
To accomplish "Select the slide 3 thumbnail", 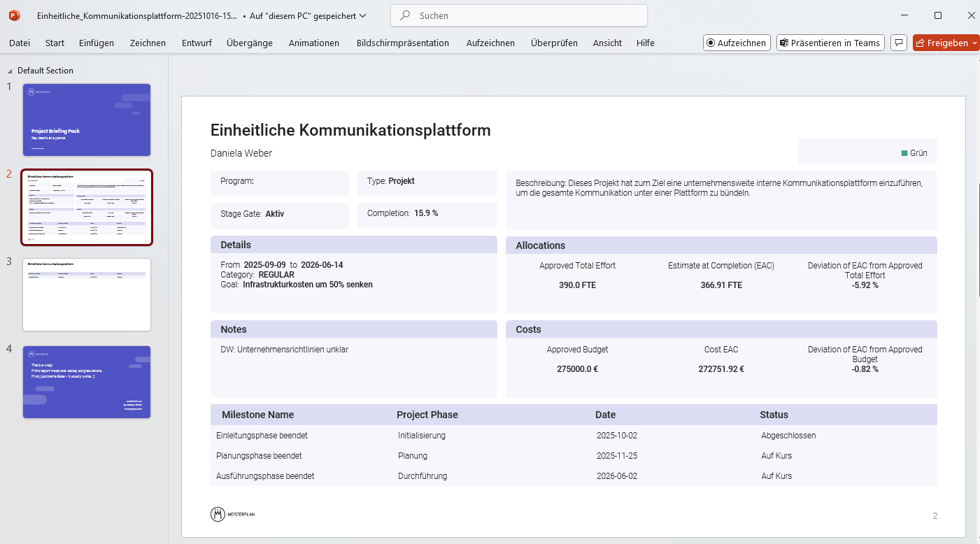I will [x=87, y=294].
